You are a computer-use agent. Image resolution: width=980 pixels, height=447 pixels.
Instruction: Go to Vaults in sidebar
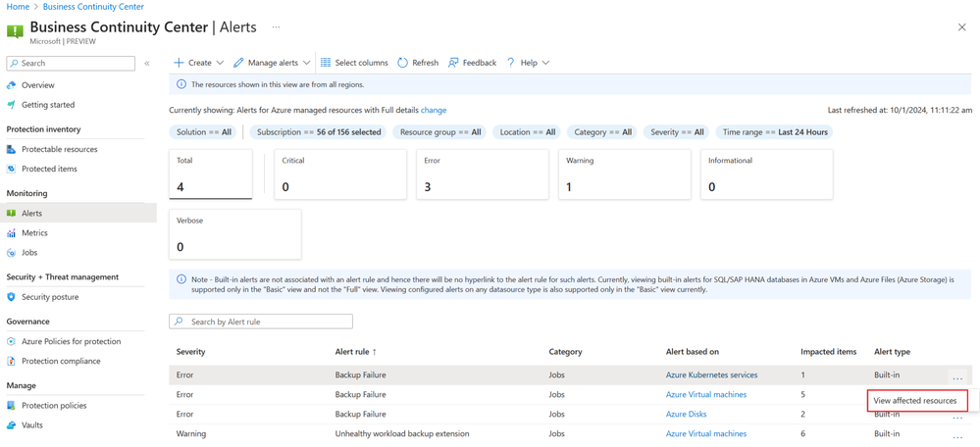coord(31,425)
